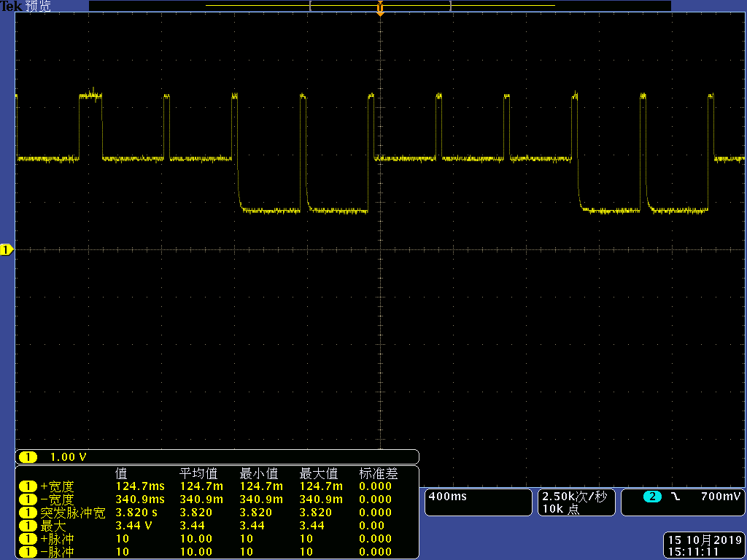Click the 最小值 column header

point(259,473)
